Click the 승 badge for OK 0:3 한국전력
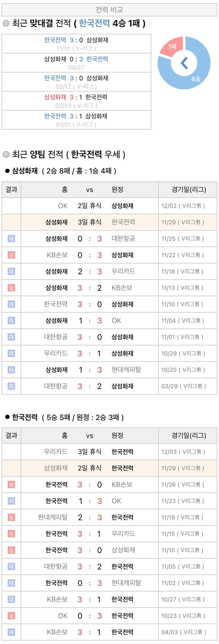Screen dimensions: 219x644 [11, 616]
